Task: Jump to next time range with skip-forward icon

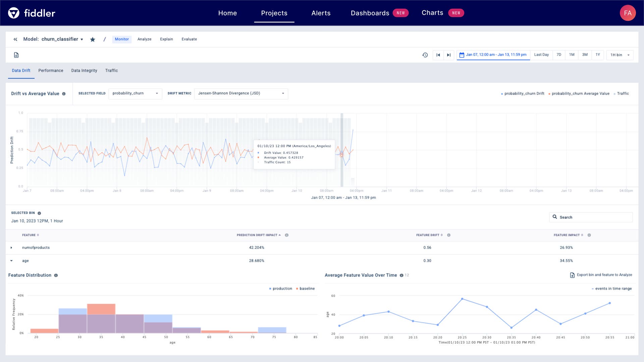Action: pyautogui.click(x=449, y=55)
